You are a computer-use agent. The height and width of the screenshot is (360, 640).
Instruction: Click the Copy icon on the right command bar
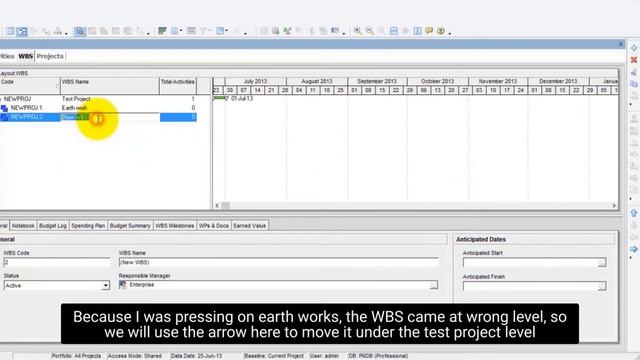click(634, 84)
